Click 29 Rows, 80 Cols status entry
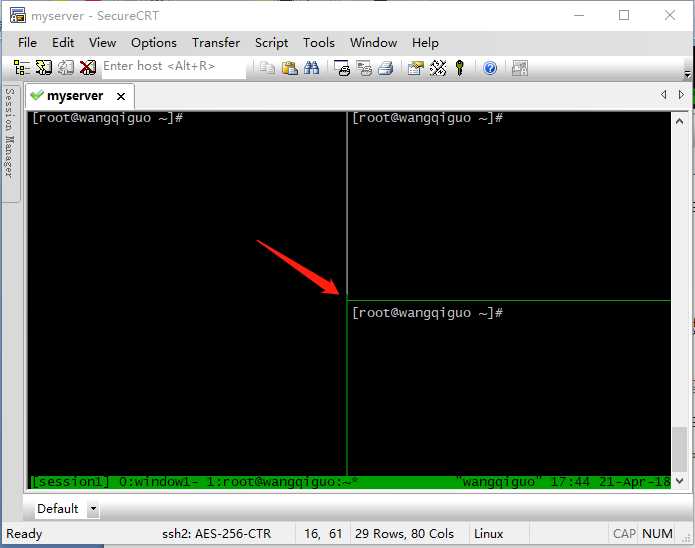 point(404,533)
